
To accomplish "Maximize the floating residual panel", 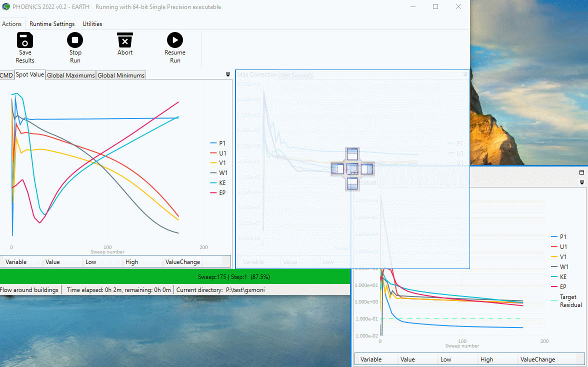I will pyautogui.click(x=581, y=172).
